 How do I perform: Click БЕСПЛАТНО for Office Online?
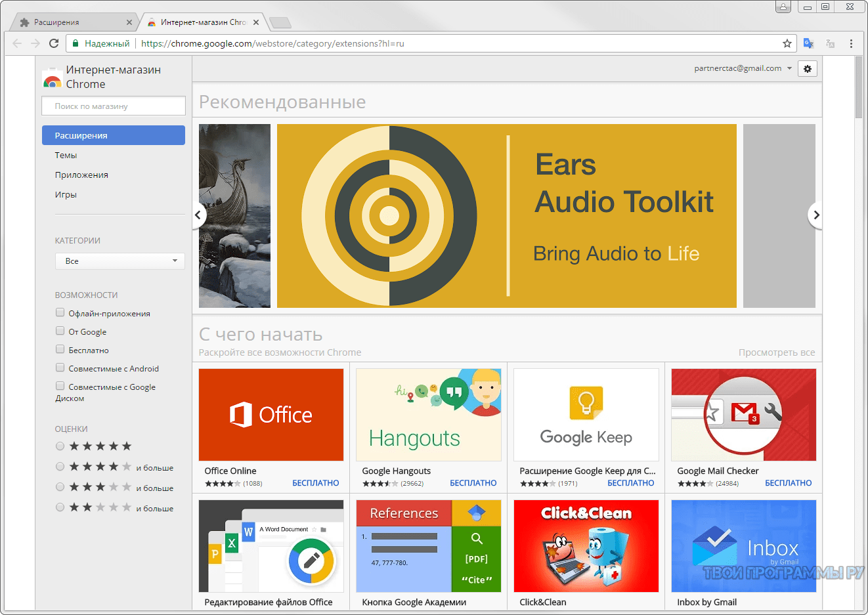[x=315, y=482]
